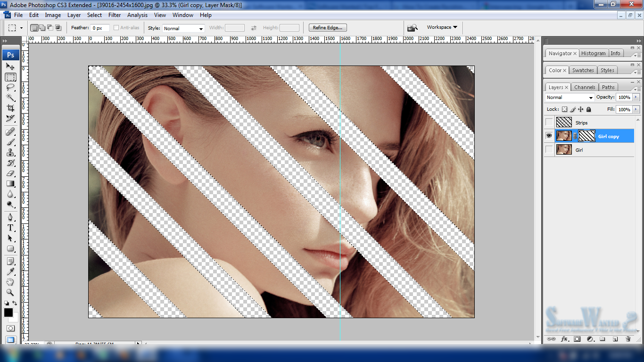Screen dimensions: 644x362
Task: Select the Brush tool
Action: pyautogui.click(x=10, y=142)
